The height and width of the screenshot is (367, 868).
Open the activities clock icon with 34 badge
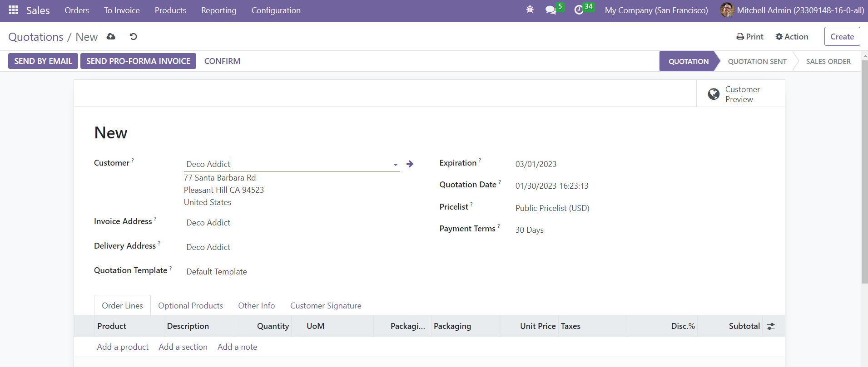pos(579,10)
